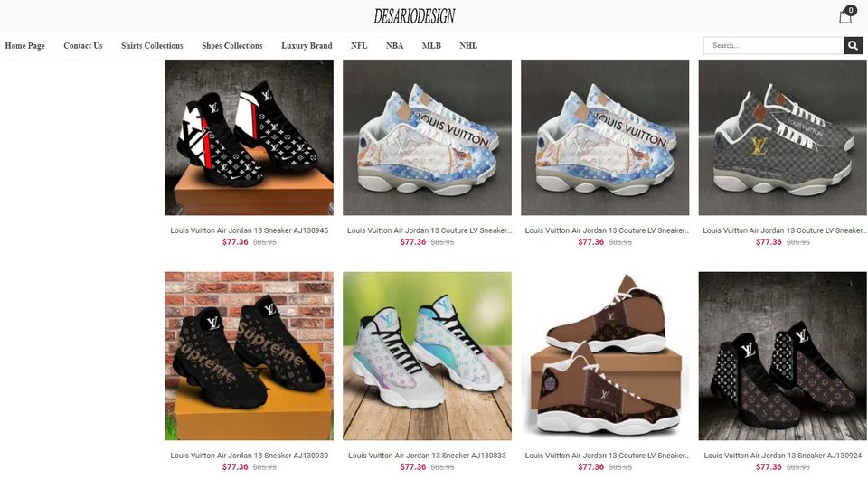View the gray checkered gold LV sneaker image
The height and width of the screenshot is (479, 868).
(x=782, y=137)
